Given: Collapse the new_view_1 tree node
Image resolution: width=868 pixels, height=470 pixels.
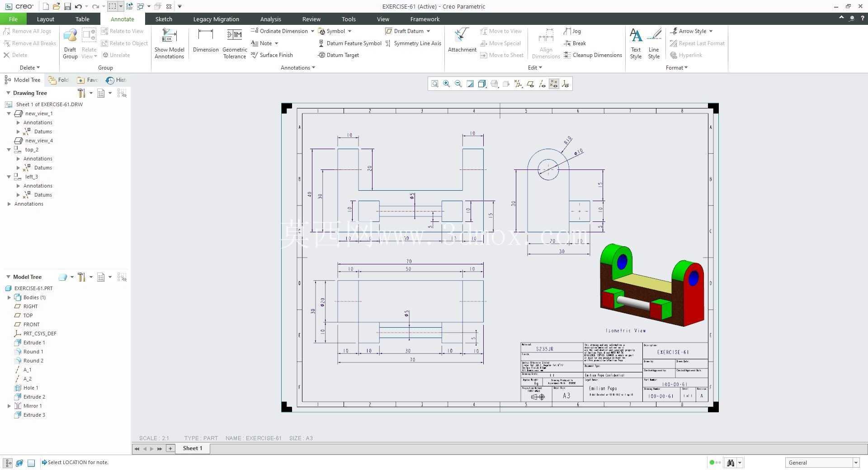Looking at the screenshot, I should [9, 113].
